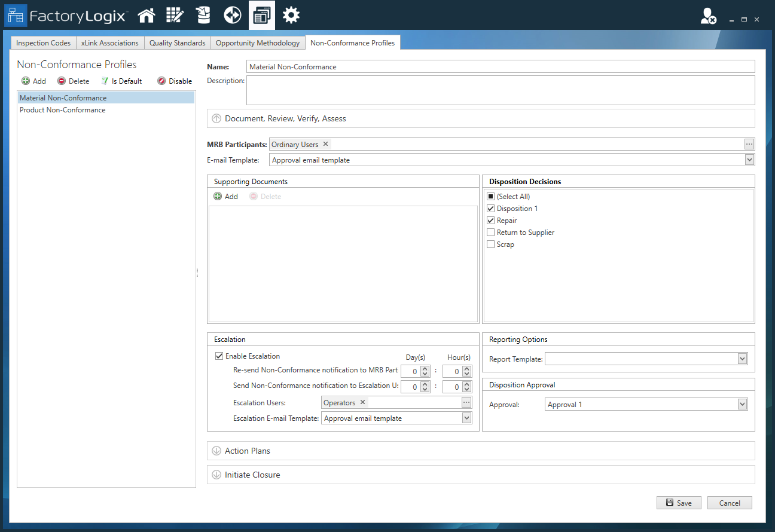Open the documents module toolbar icon
775x532 pixels.
click(x=261, y=15)
